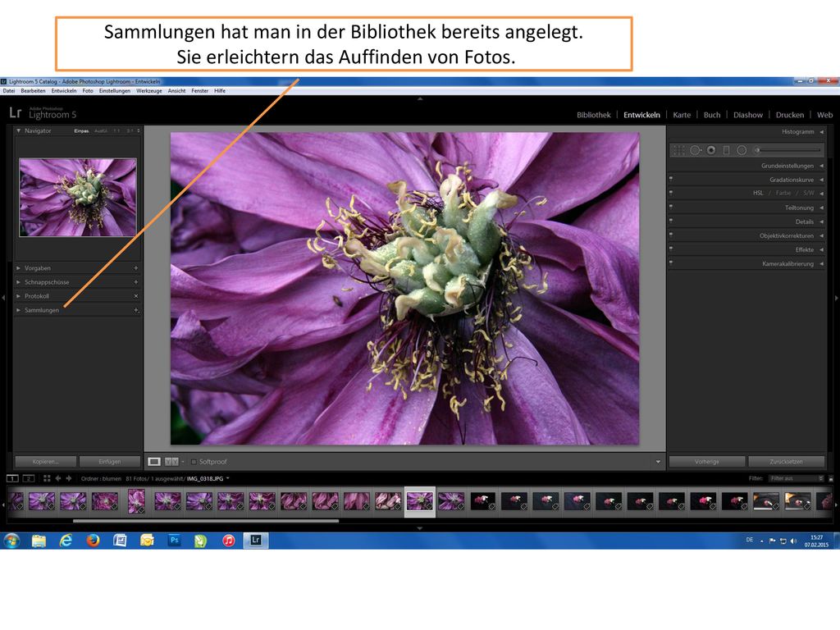Add new preset with Vorgaben plus

135,268
